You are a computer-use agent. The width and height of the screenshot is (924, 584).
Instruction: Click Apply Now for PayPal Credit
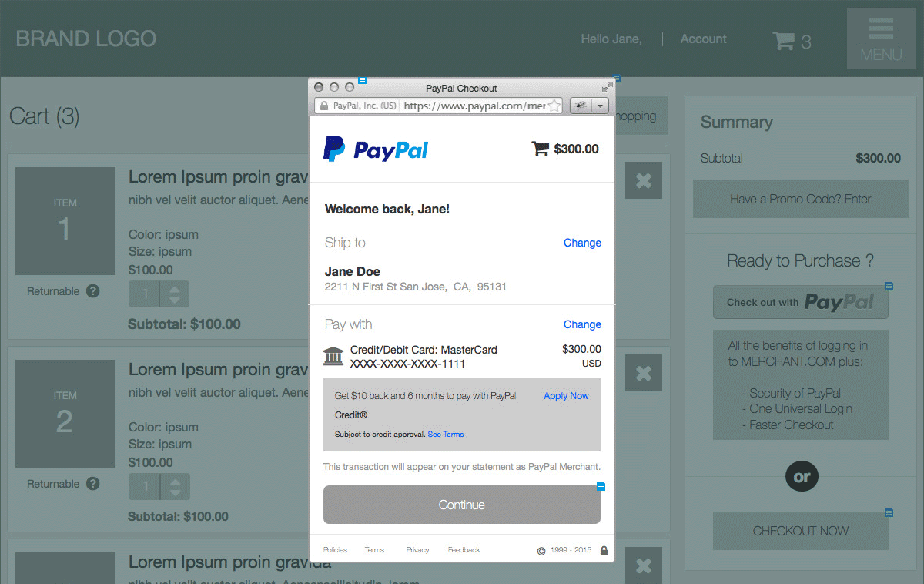click(566, 395)
